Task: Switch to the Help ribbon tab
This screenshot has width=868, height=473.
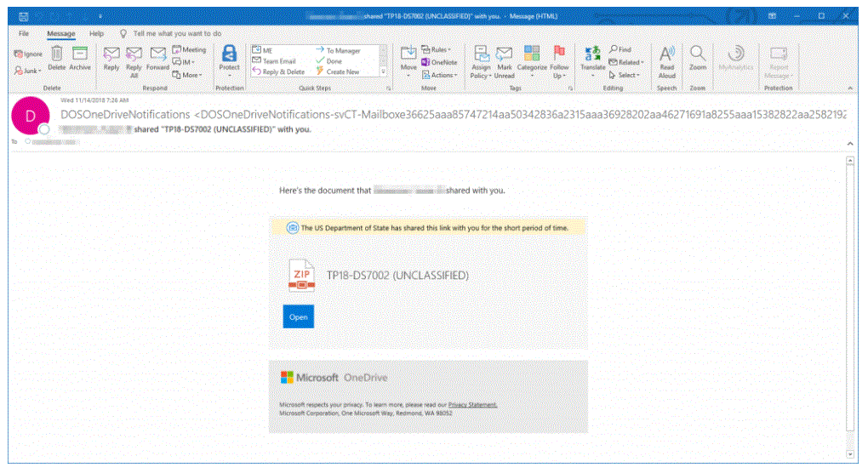Action: (x=96, y=33)
